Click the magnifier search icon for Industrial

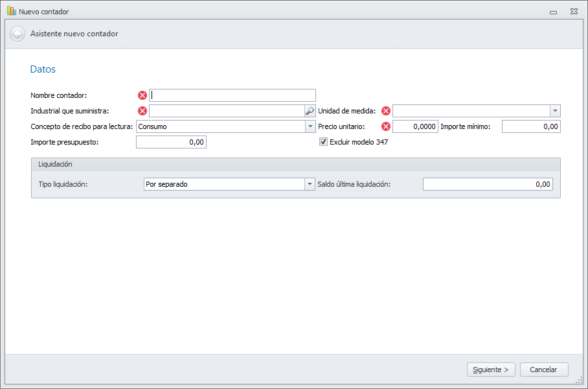310,111
